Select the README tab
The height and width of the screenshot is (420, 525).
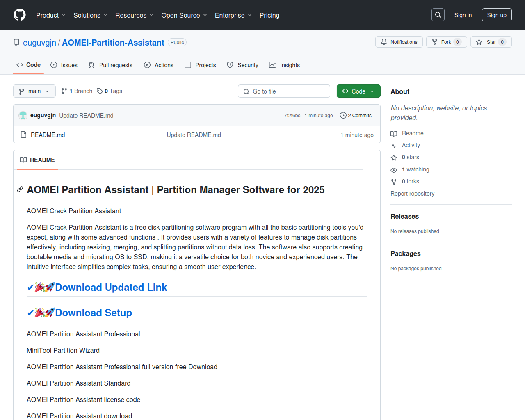click(x=37, y=160)
